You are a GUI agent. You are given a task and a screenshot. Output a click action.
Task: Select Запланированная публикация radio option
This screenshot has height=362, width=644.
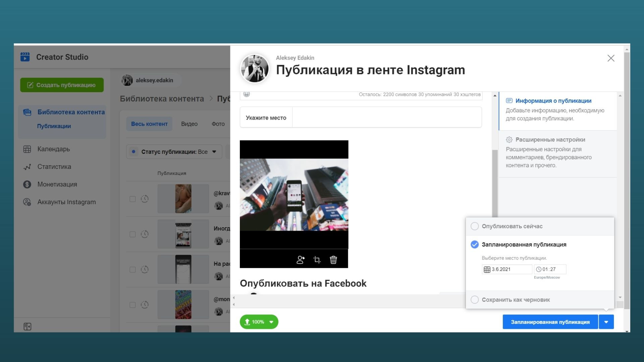[x=475, y=245]
